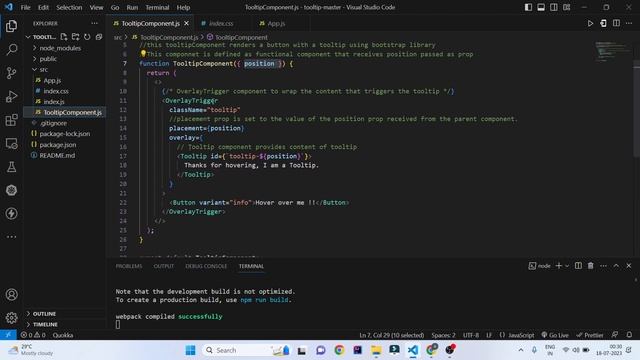Create a new file in explorer
Viewport: 640px width, 360px height.
click(x=64, y=37)
